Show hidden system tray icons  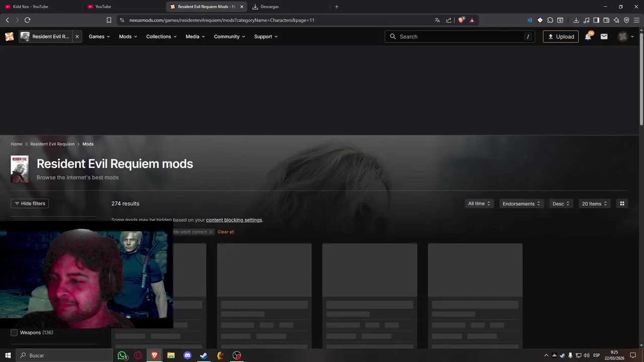[x=546, y=355]
